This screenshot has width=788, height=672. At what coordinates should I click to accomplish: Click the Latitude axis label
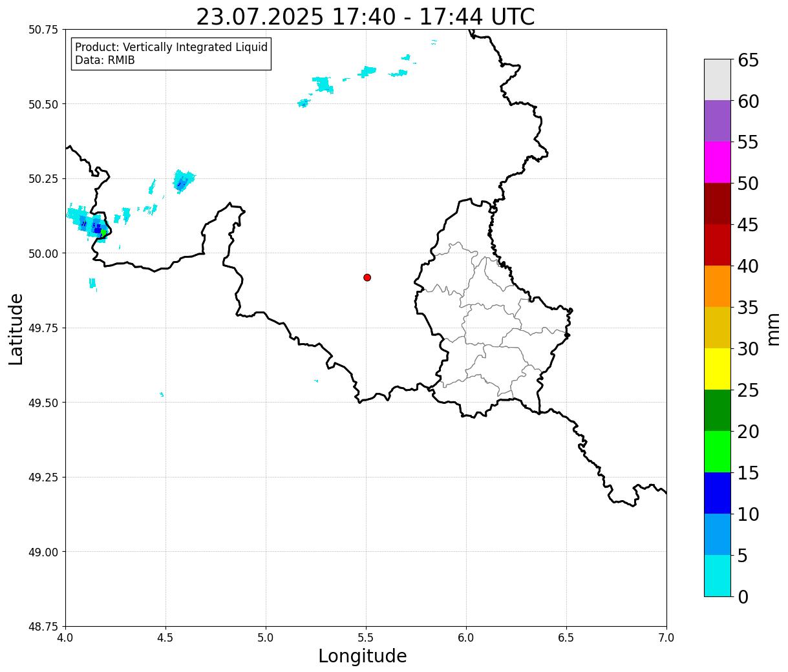click(16, 328)
